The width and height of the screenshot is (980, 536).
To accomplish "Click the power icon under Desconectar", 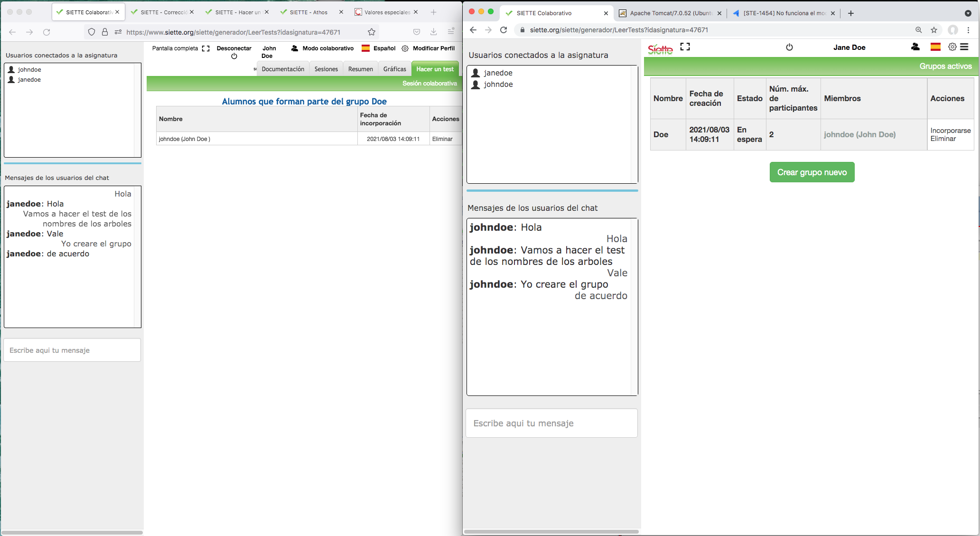I will click(x=234, y=56).
